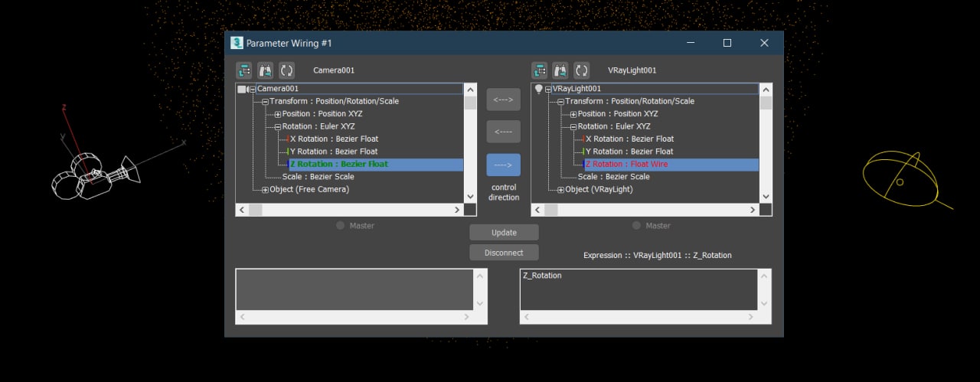This screenshot has width=980, height=382.
Task: Click the Z_Rotation expression text box
Action: [640, 289]
